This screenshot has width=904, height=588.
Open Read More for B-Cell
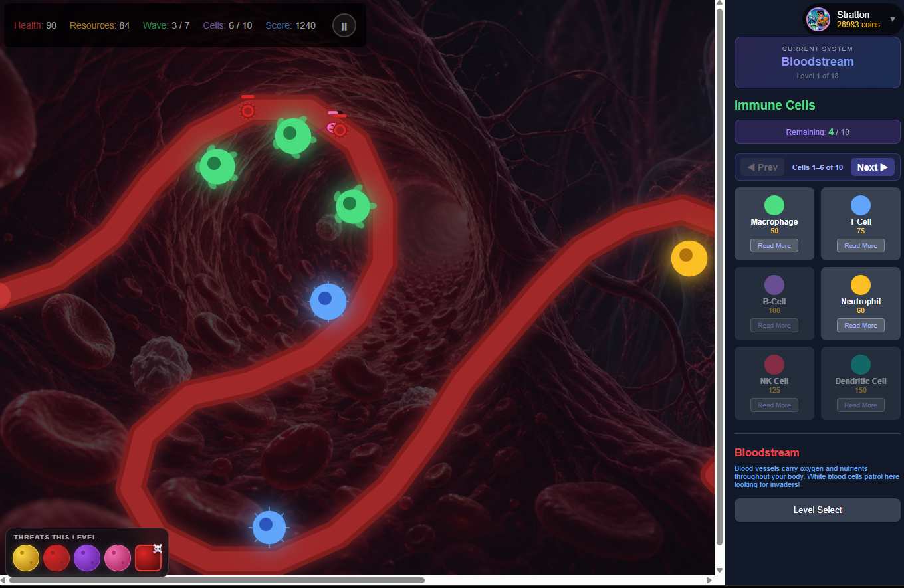(774, 326)
